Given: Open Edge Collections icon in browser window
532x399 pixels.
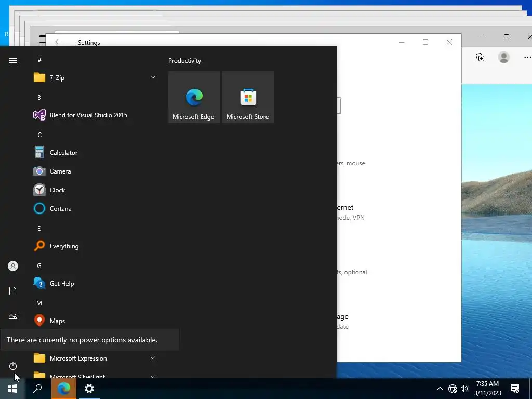Looking at the screenshot, I should pos(480,57).
